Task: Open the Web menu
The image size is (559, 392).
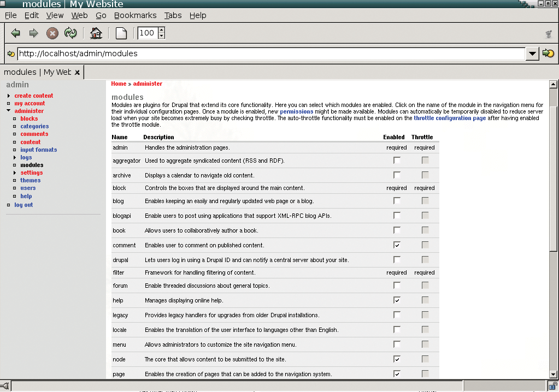Action: 79,15
